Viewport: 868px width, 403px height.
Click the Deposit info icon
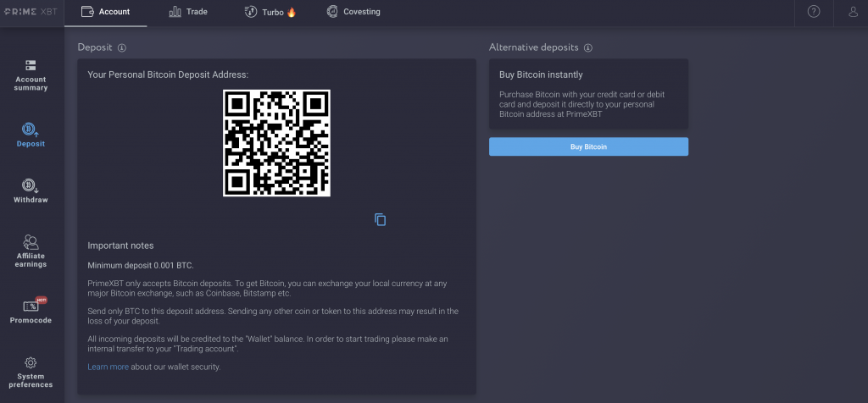tap(122, 48)
